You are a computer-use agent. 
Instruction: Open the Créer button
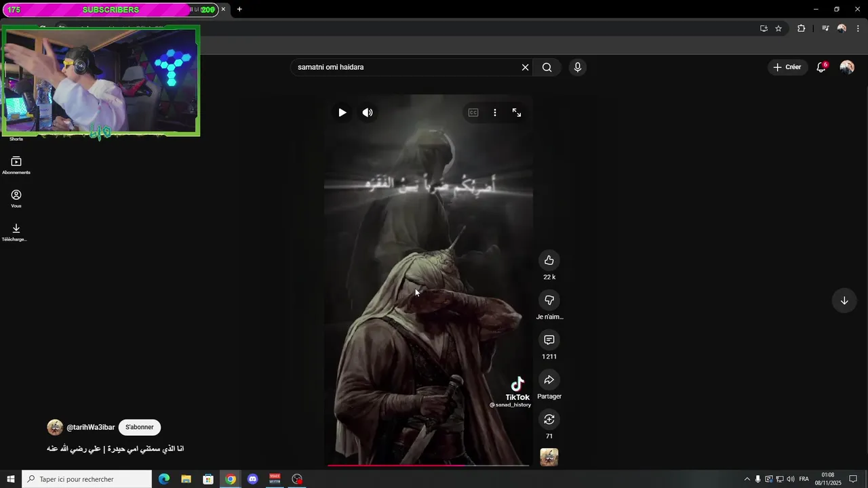coord(787,67)
